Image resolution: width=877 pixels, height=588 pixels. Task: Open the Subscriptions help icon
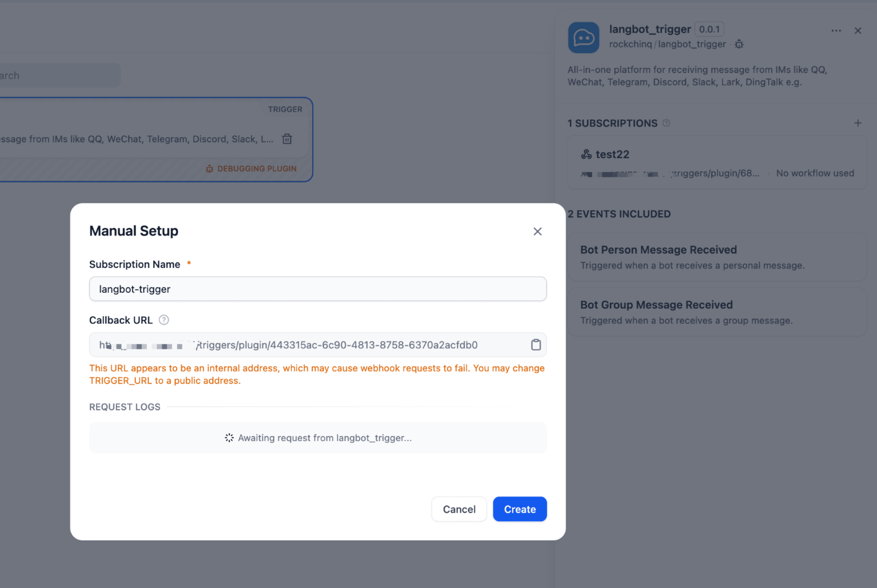point(666,123)
